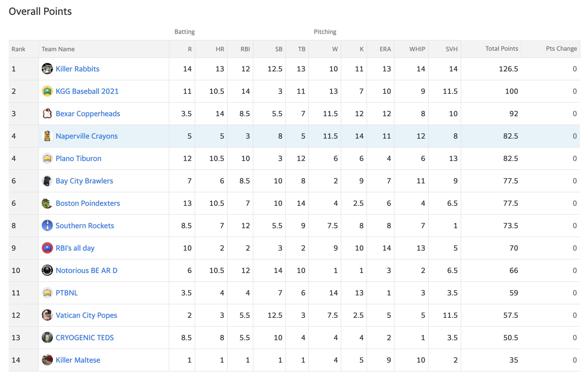Click the CRYOGENIC TEDS team avatar
Viewport: 588px width, 378px height.
tap(47, 337)
